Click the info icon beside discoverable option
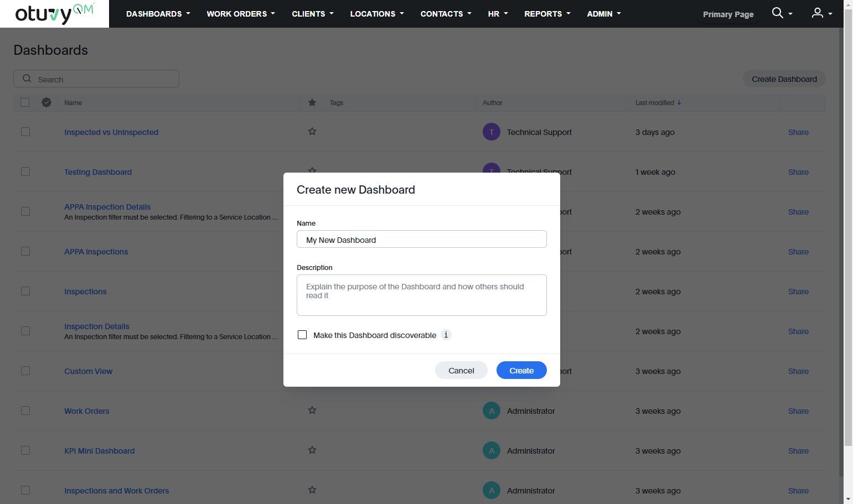This screenshot has height=504, width=853. point(446,335)
